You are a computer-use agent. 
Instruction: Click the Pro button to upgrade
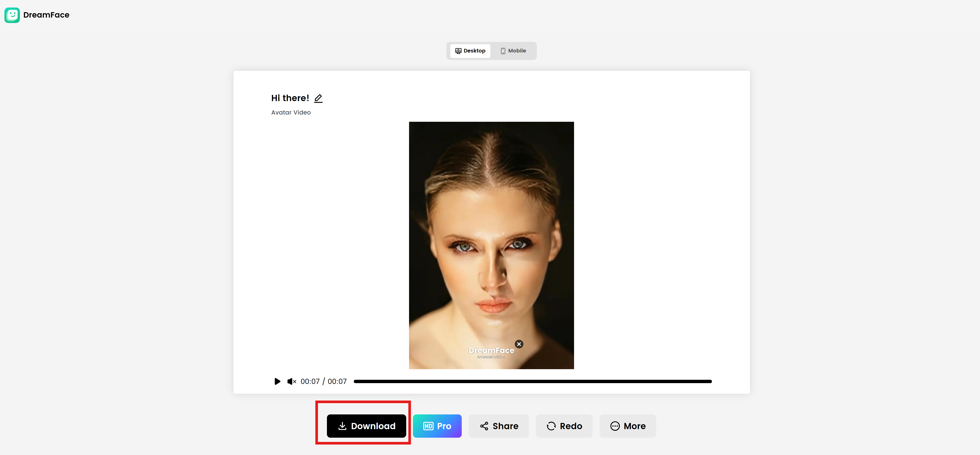point(437,426)
